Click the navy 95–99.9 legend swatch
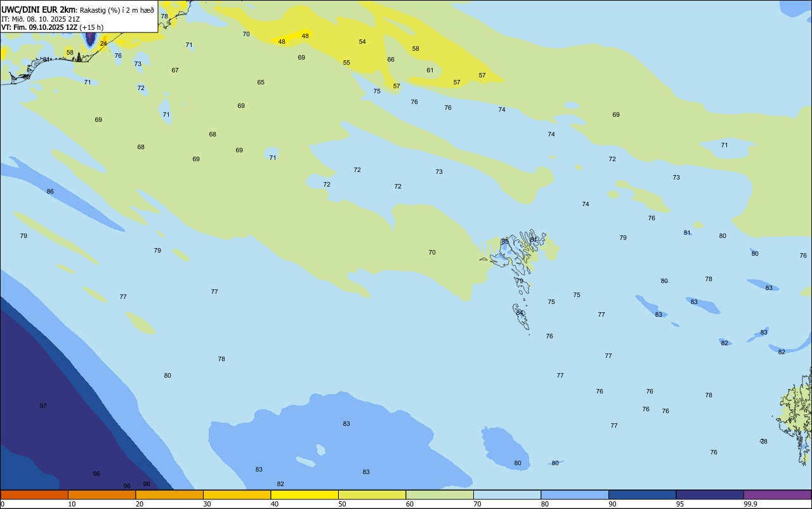812x509 pixels. (x=710, y=494)
